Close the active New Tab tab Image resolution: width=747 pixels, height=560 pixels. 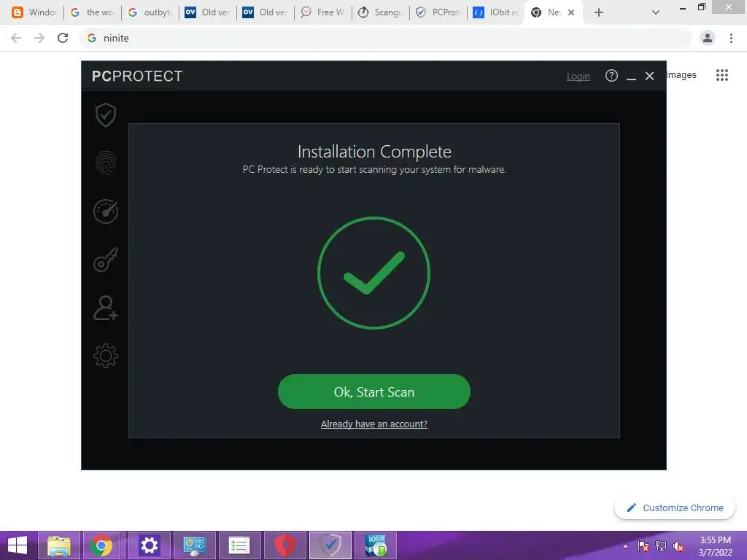571,12
